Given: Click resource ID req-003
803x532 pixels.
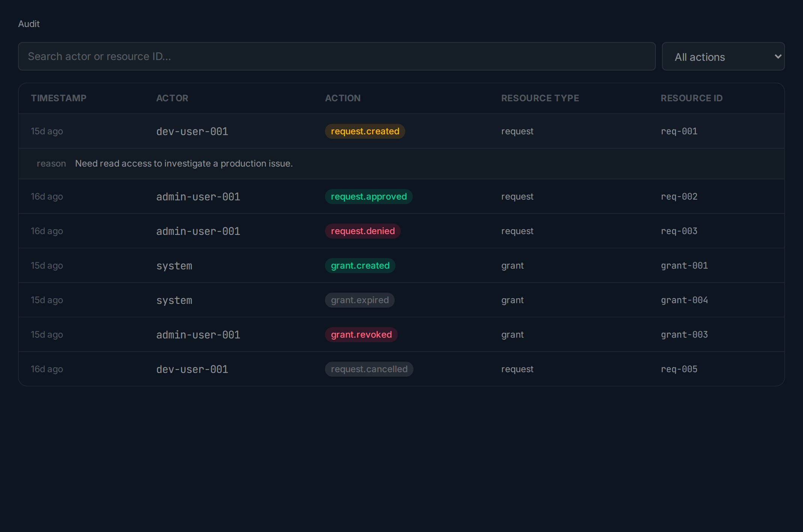Looking at the screenshot, I should coord(679,231).
